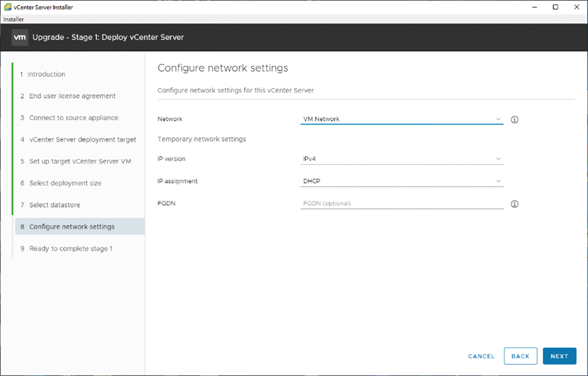This screenshot has height=376, width=588.
Task: Click the 'IP version' field label
Action: pyautogui.click(x=172, y=159)
